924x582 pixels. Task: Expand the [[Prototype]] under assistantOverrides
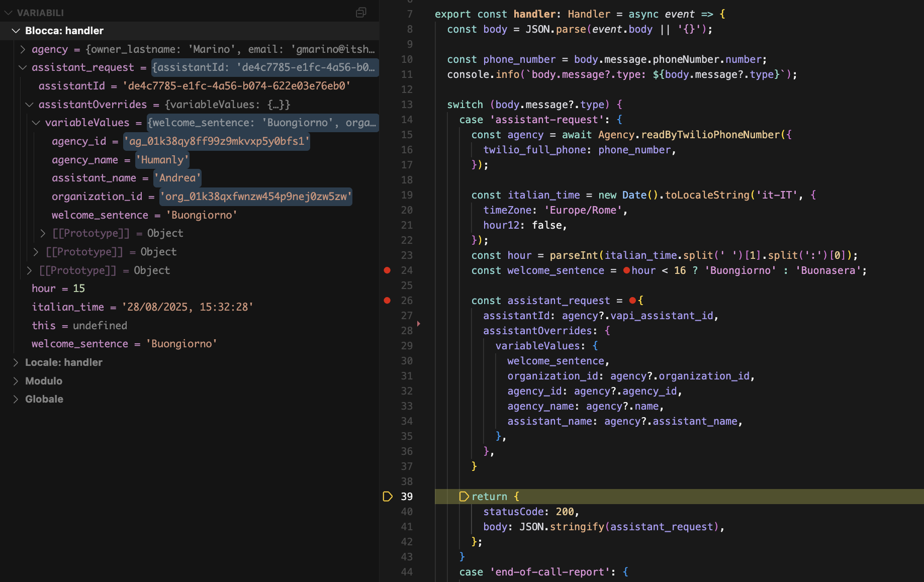[x=36, y=252]
